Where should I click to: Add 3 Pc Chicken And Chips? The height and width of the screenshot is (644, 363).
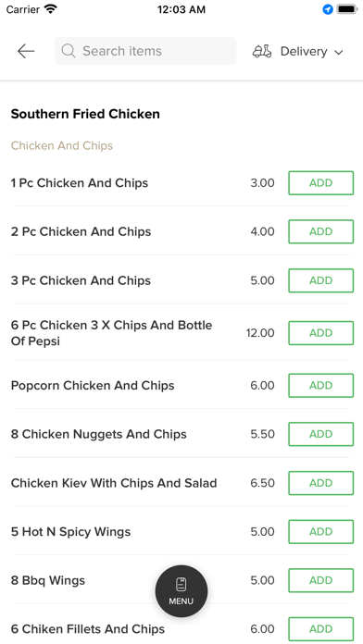[x=320, y=280]
